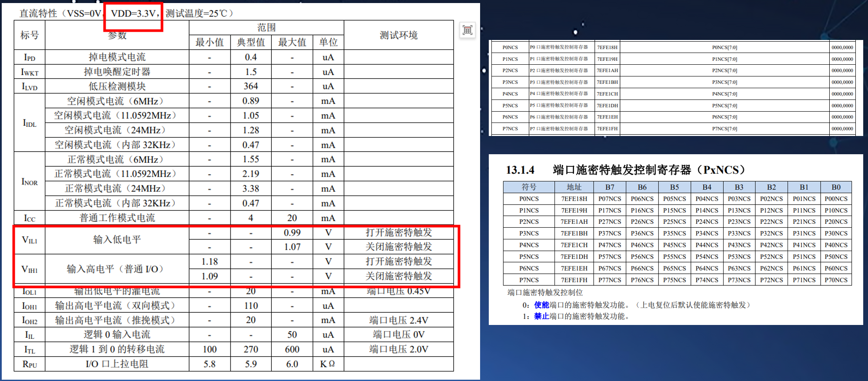Screen dimensions: 868x381
Task: Select the 364 typical value cell
Action: tap(250, 86)
